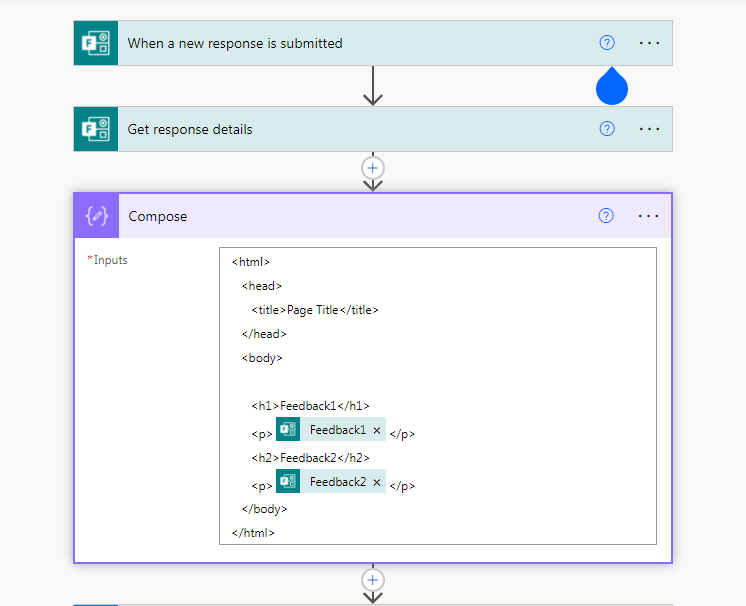Open help for the 'Get response details' action

tap(607, 129)
